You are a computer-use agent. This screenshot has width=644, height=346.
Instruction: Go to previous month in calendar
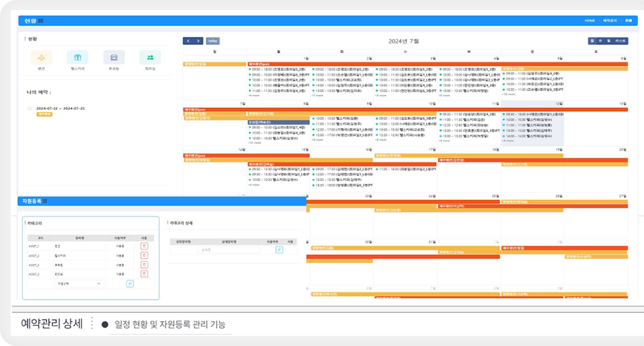pos(188,41)
